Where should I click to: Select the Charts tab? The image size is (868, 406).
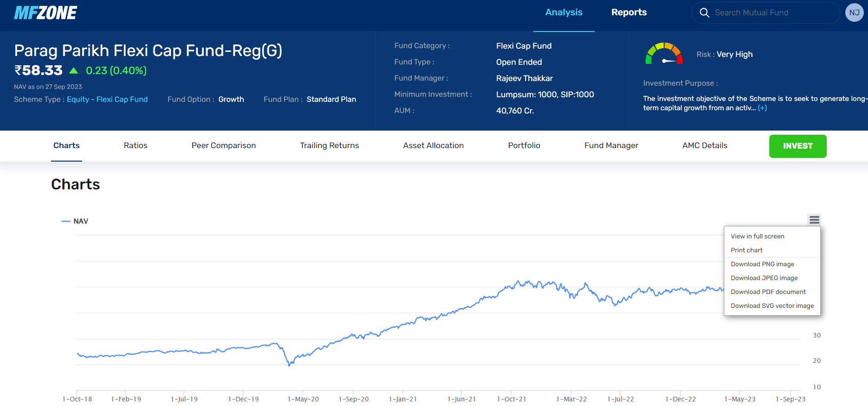(66, 145)
